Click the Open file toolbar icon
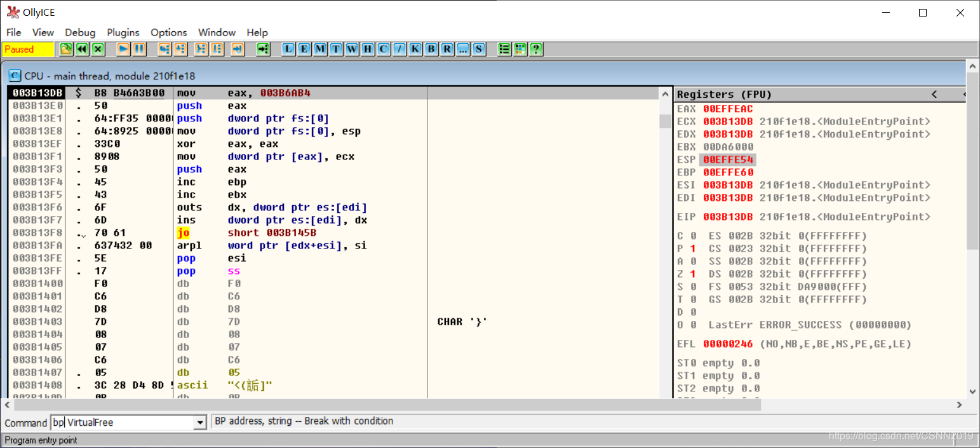Screen dimensions: 980x448 [66, 49]
